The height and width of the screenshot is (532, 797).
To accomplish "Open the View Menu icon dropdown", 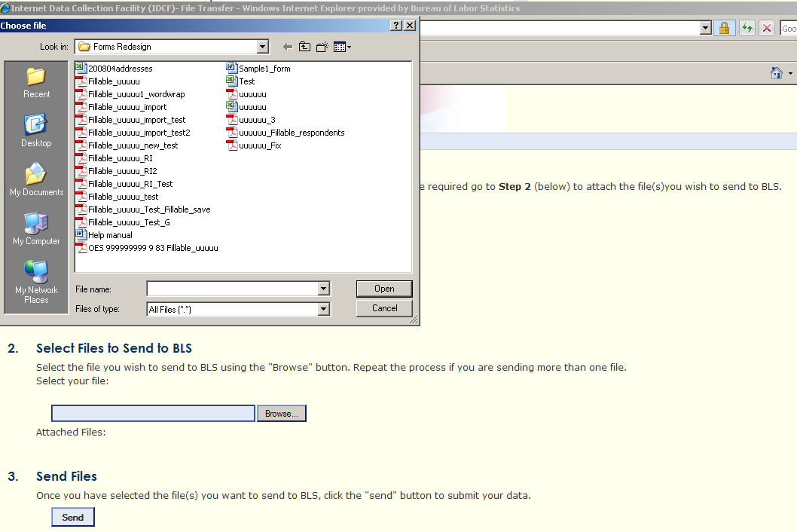I will (342, 47).
